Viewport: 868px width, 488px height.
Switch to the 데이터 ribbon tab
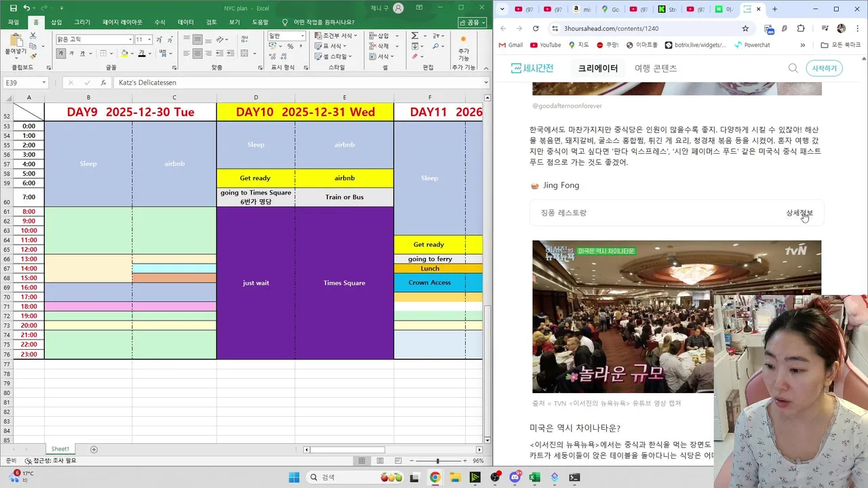(x=186, y=22)
